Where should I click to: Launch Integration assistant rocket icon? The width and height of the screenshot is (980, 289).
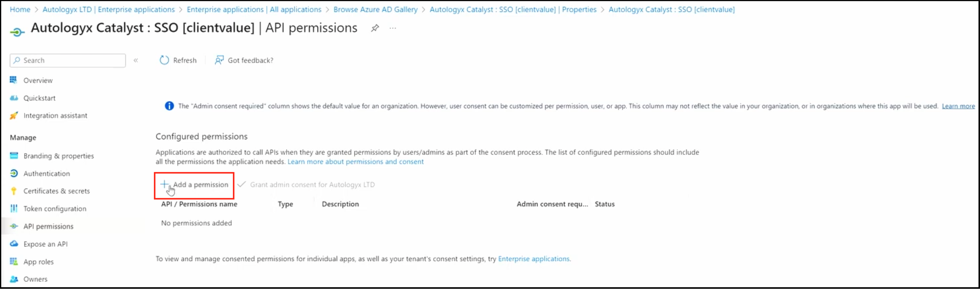click(14, 115)
